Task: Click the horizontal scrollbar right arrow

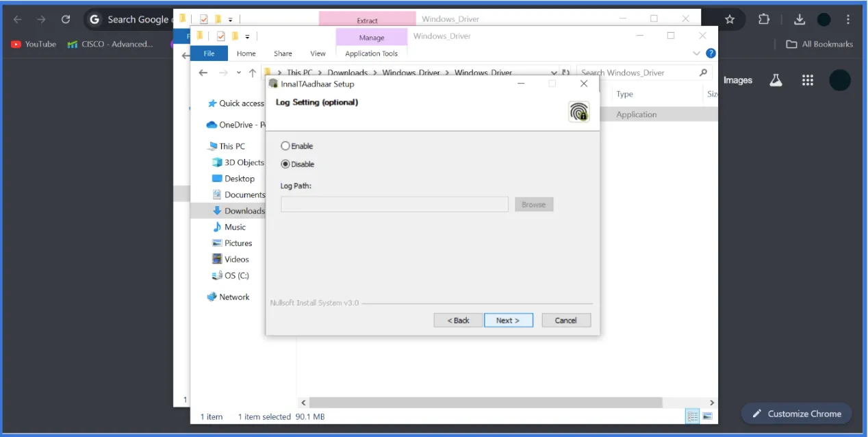Action: 712,403
